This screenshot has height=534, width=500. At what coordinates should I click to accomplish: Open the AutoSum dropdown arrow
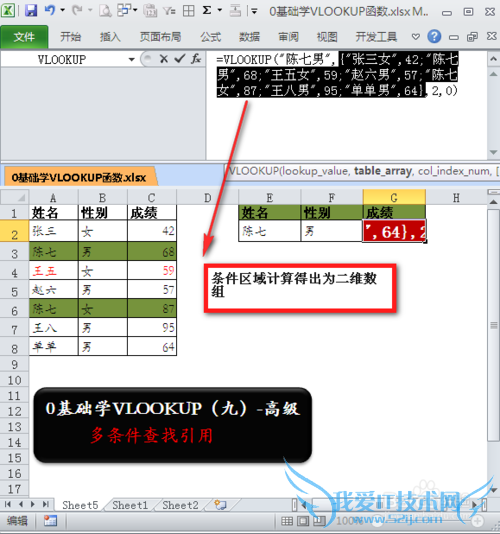click(220, 10)
